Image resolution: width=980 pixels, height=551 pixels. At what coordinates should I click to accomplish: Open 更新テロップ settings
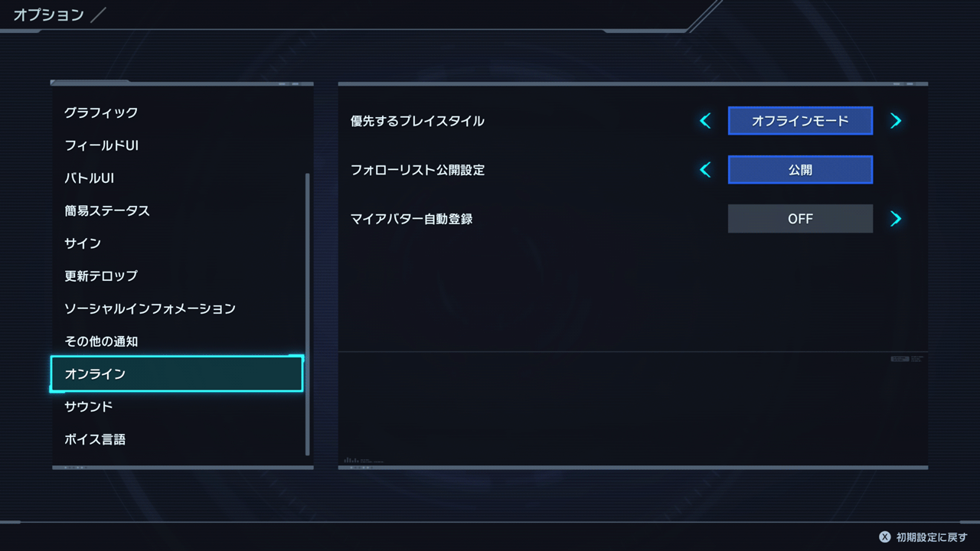(x=101, y=275)
